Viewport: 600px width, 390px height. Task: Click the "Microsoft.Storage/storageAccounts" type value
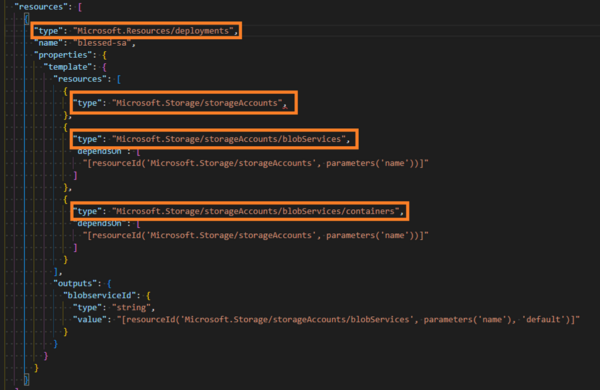[197, 103]
